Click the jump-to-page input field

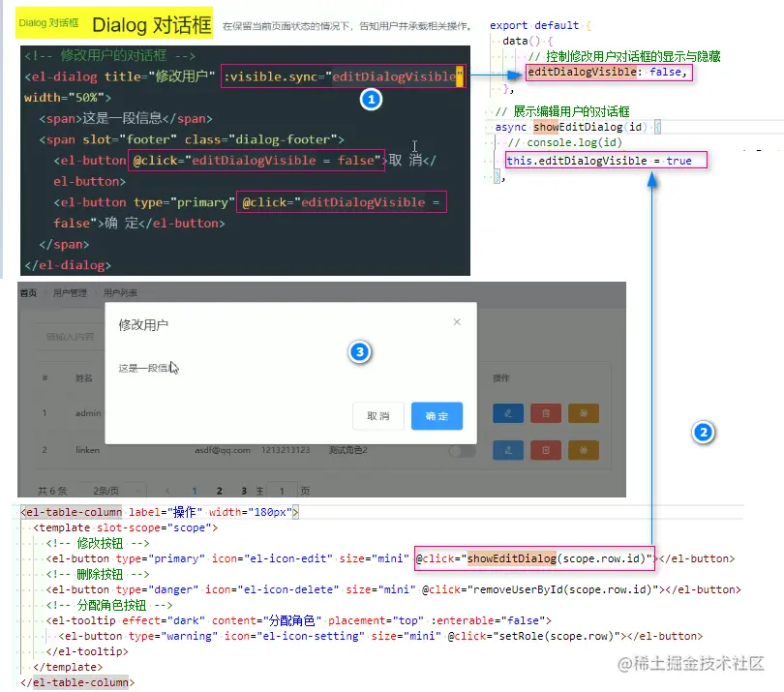282,491
